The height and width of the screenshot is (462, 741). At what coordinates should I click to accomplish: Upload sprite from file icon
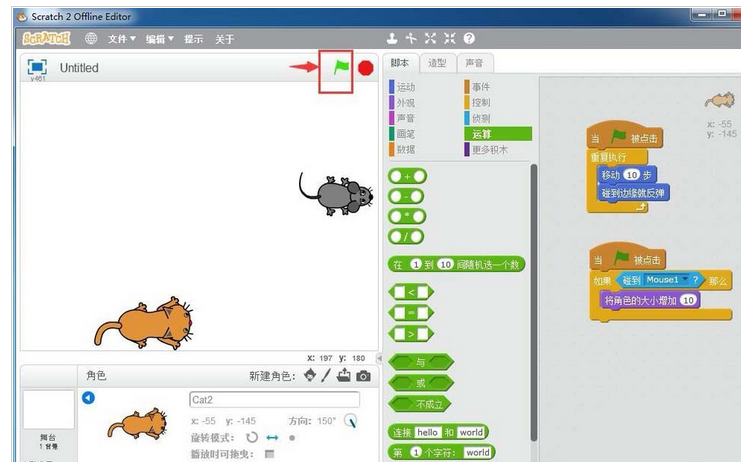tap(344, 376)
